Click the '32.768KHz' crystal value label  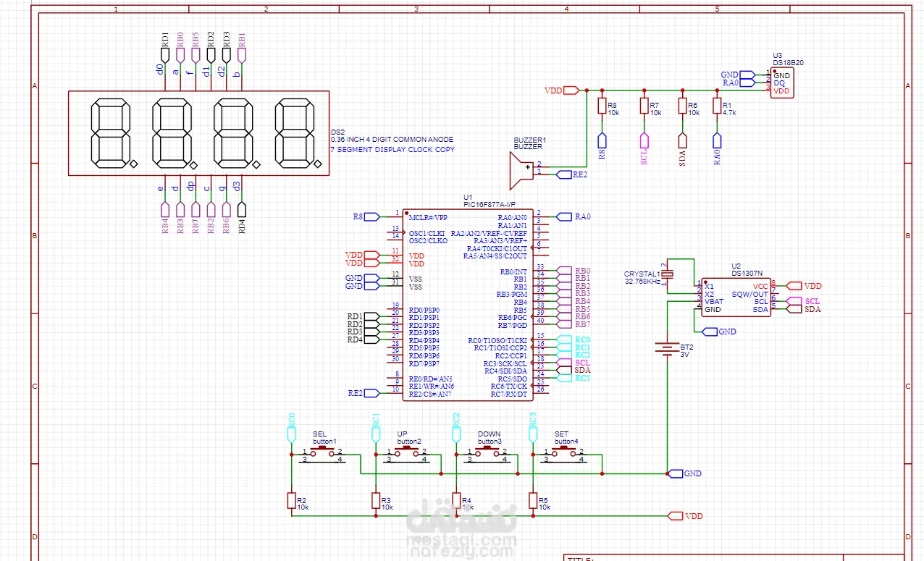[642, 281]
